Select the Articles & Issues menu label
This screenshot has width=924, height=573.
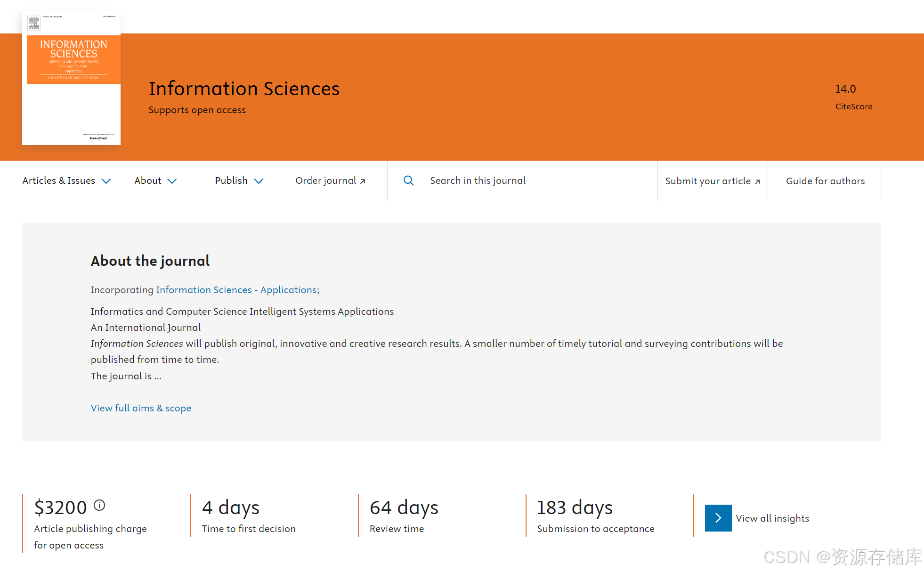point(59,180)
